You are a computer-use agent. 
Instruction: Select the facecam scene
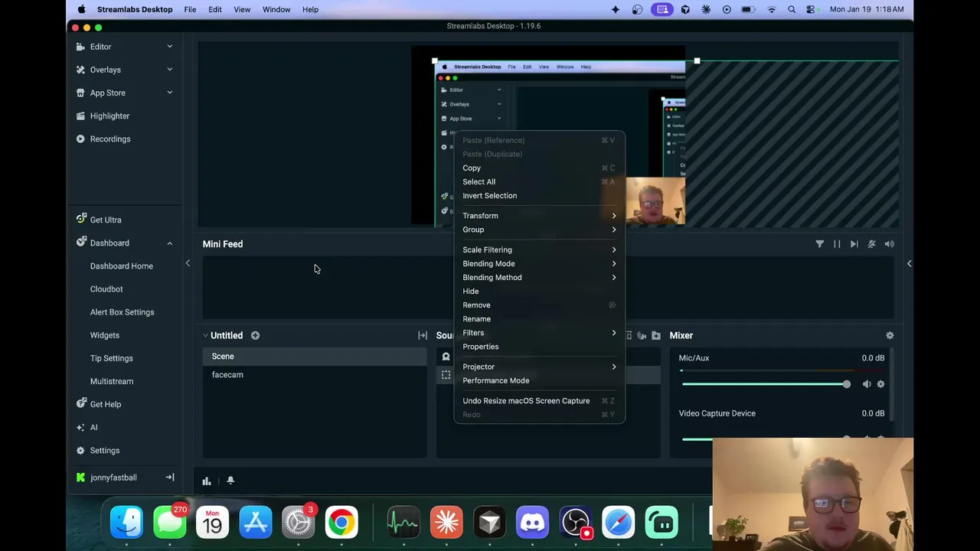[x=315, y=375]
